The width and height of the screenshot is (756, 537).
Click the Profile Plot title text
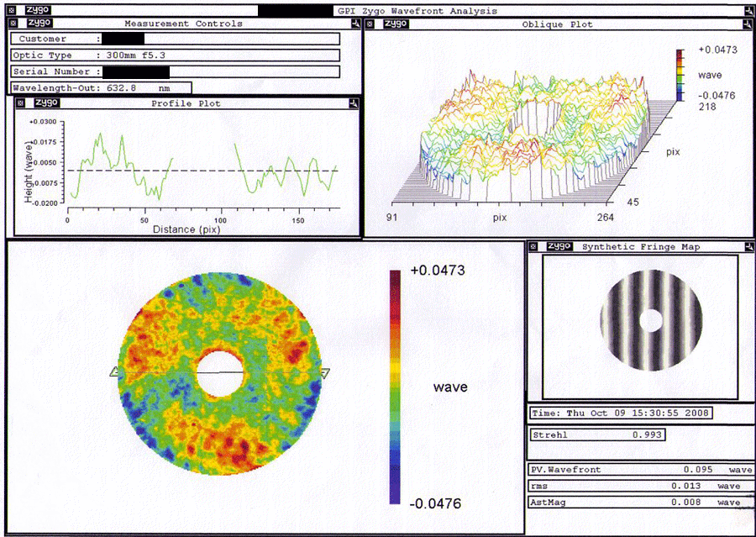tap(186, 103)
